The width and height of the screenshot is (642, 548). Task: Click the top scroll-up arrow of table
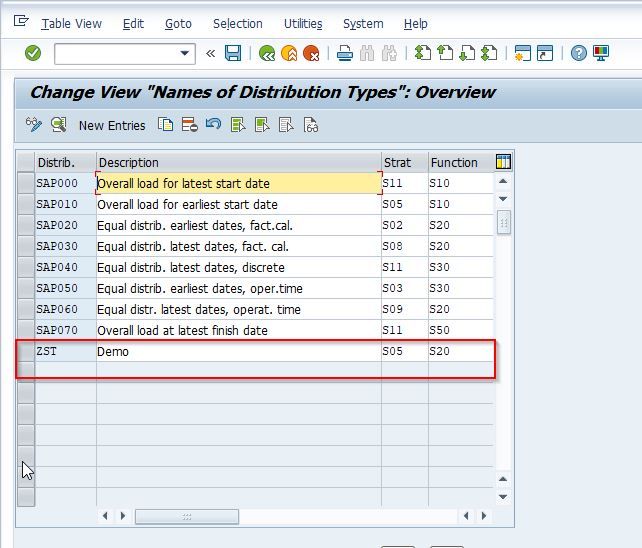pyautogui.click(x=503, y=181)
